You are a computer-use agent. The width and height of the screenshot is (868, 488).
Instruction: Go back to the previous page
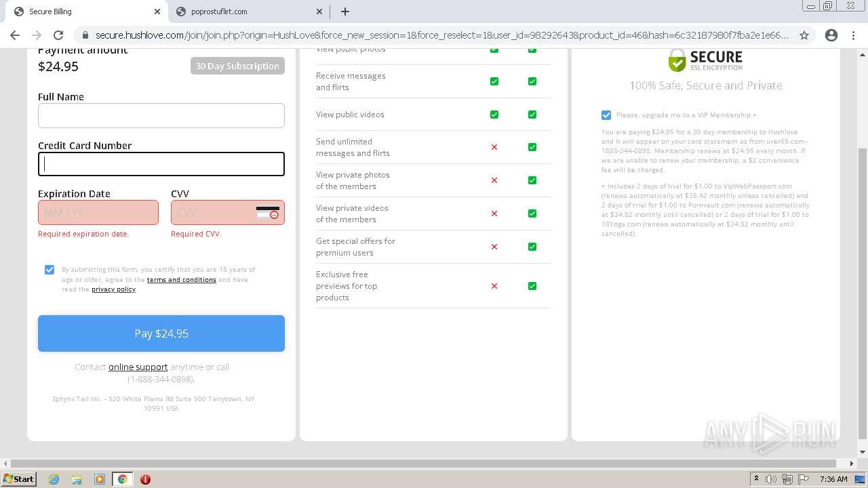pos(15,35)
